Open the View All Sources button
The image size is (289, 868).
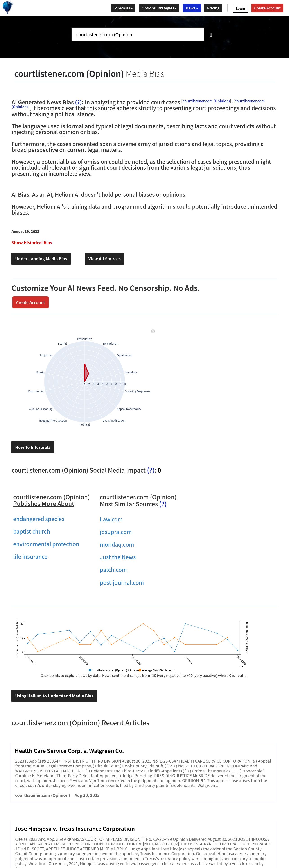coord(104,259)
